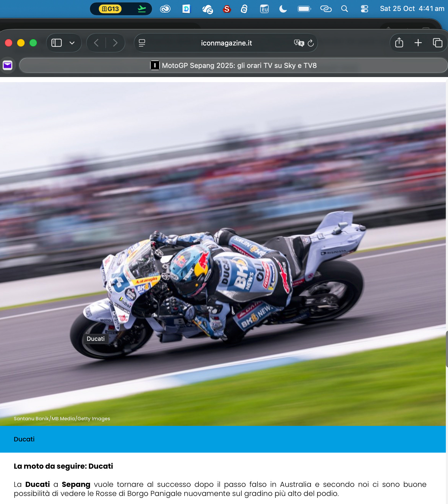Image resolution: width=448 pixels, height=504 pixels.
Task: Open a new tab with plus button
Action: click(x=418, y=43)
